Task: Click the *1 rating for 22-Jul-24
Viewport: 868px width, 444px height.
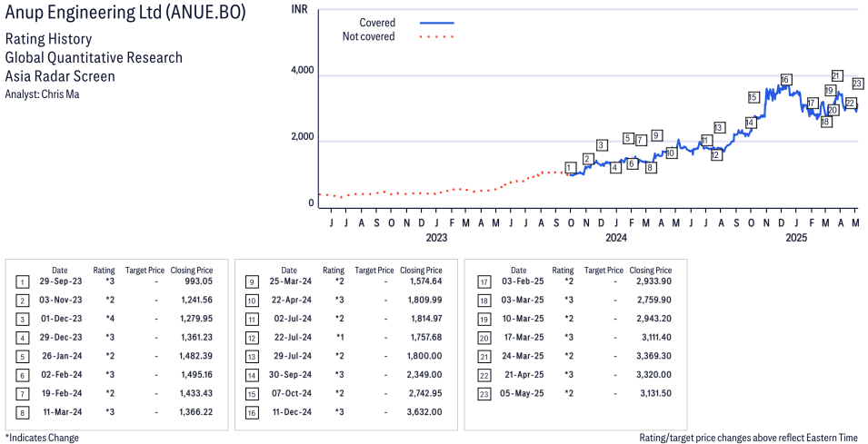Action: click(x=339, y=337)
